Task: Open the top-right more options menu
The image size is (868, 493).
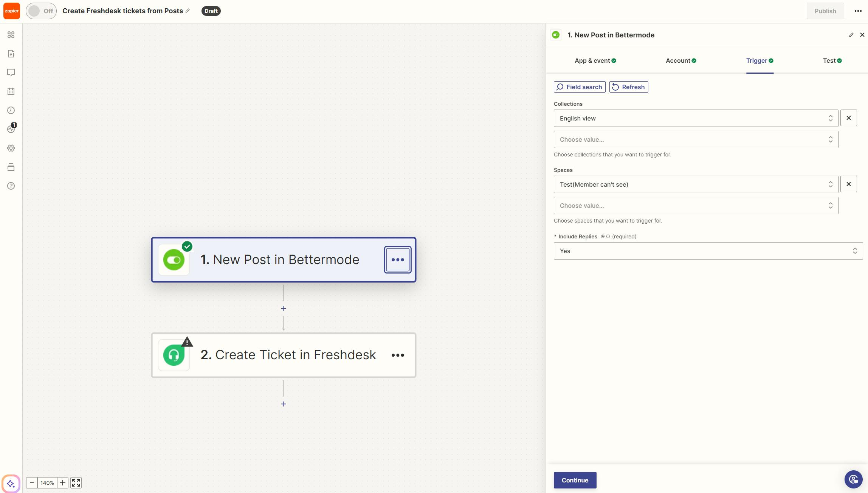Action: 858,11
